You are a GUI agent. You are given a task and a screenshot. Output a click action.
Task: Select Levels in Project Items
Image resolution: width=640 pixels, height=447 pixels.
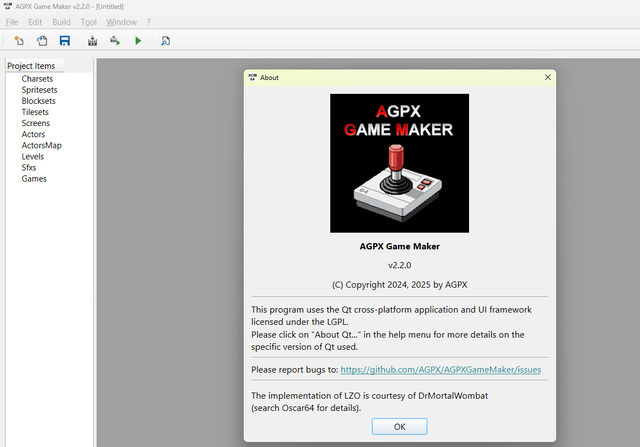coord(32,156)
